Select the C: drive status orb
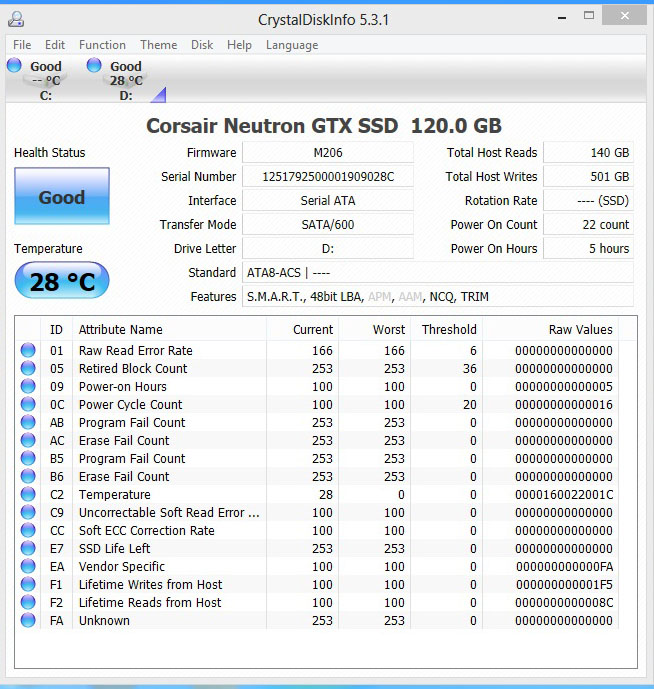This screenshot has height=689, width=654. tap(14, 65)
